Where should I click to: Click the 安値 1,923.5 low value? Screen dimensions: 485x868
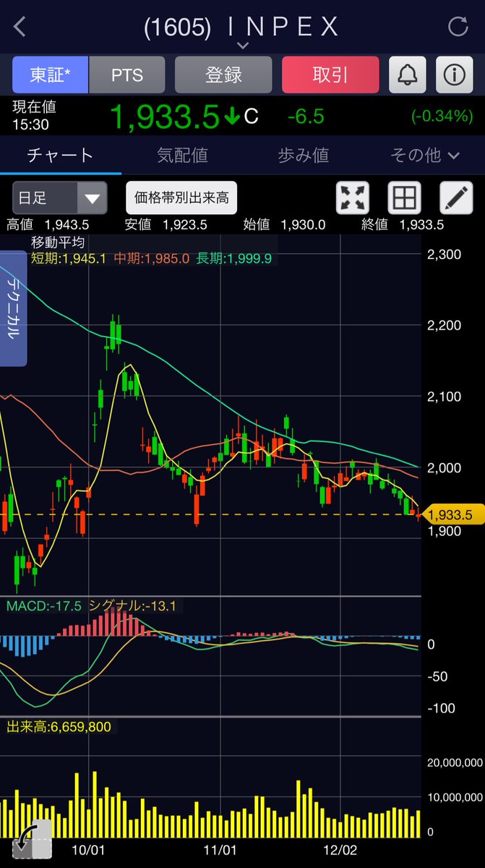coord(166,225)
